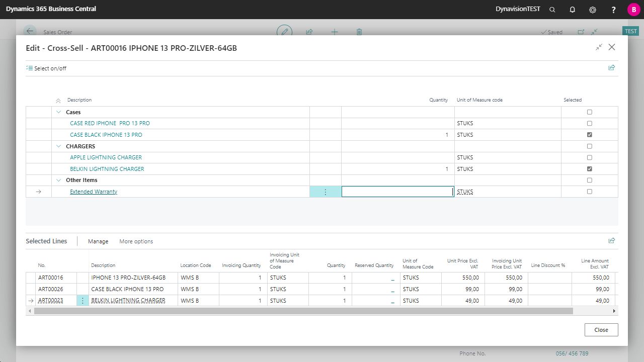The width and height of the screenshot is (644, 362).
Task: Shrink the Cross-Sell dialog with the arrows icon
Action: click(x=599, y=47)
